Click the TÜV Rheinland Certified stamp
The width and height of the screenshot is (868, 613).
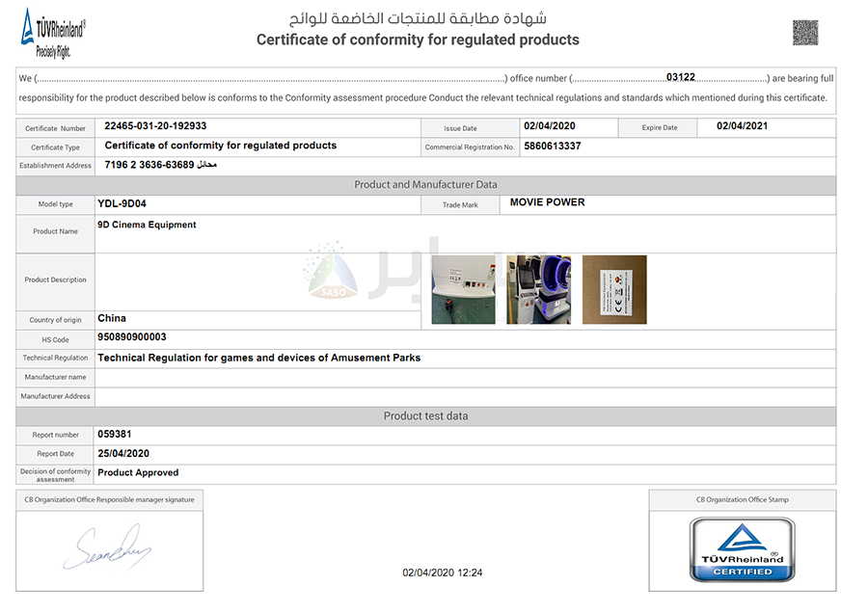coord(742,549)
